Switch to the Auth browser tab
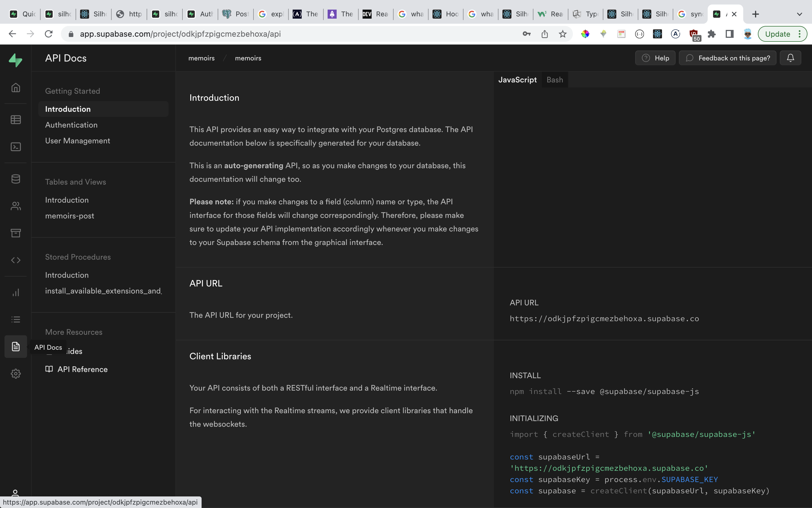Screen dimensions: 812x508 click(x=200, y=14)
